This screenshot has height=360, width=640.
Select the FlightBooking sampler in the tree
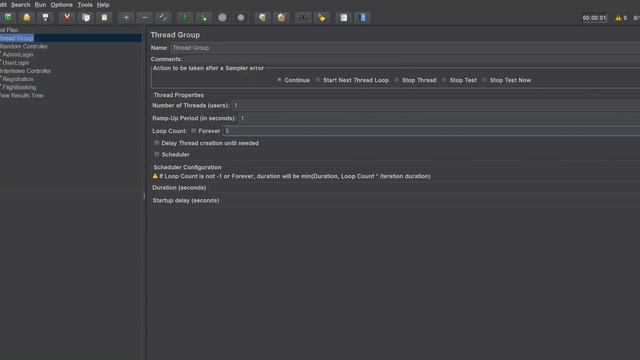(x=19, y=87)
